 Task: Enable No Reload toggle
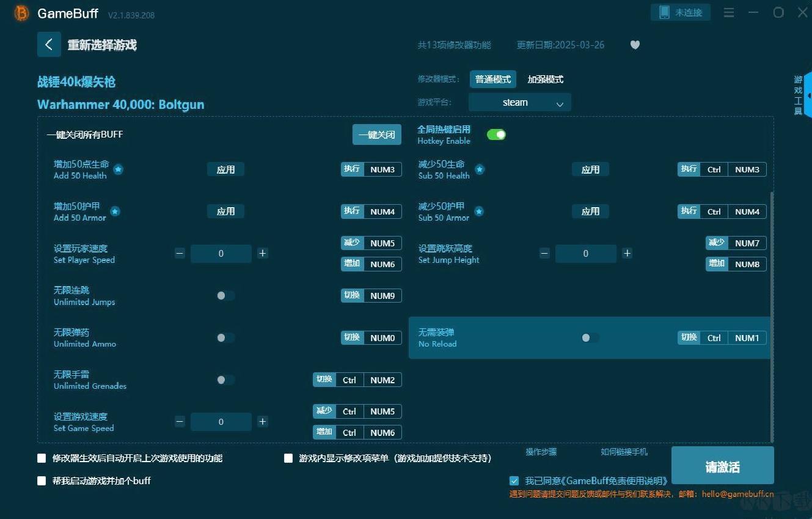click(x=590, y=337)
